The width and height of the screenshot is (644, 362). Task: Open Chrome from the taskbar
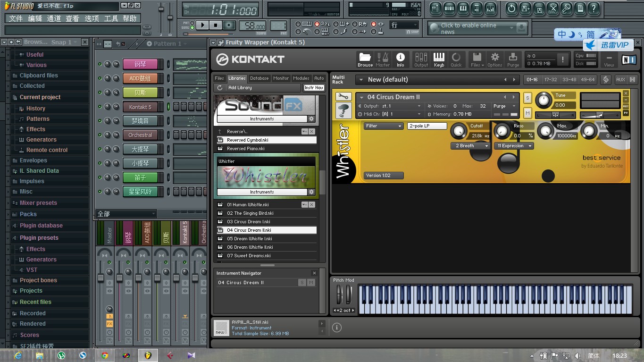104,355
